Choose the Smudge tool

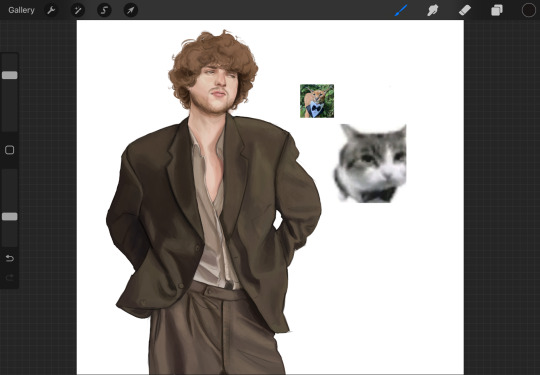pos(433,10)
